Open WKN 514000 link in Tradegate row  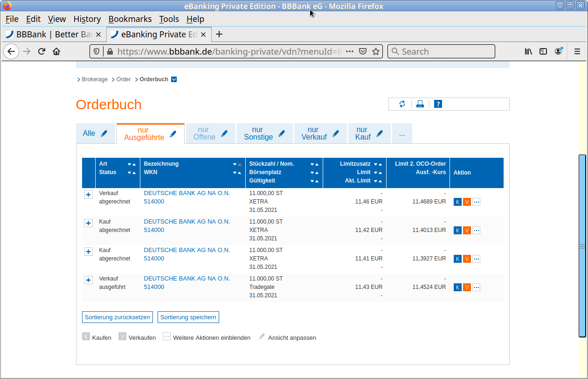pos(154,287)
